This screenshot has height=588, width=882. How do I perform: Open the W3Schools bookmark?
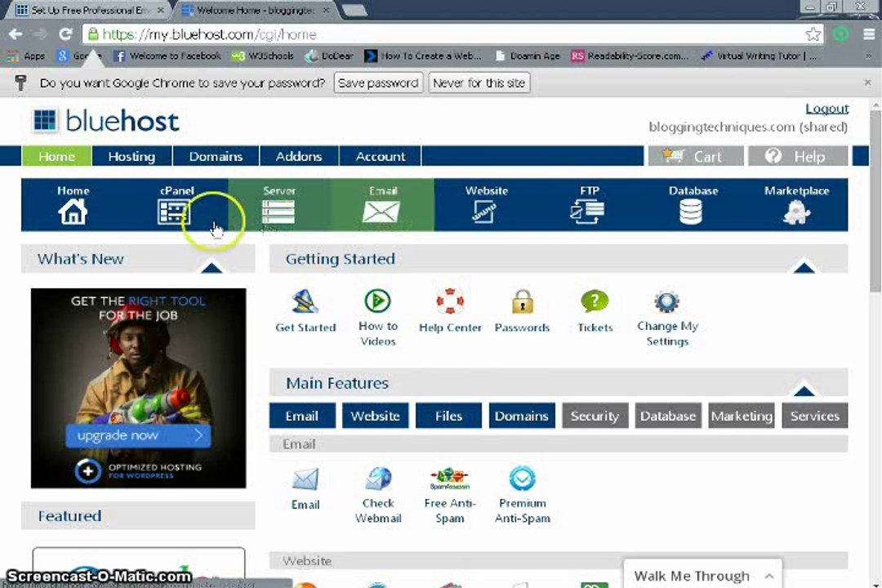pos(263,56)
